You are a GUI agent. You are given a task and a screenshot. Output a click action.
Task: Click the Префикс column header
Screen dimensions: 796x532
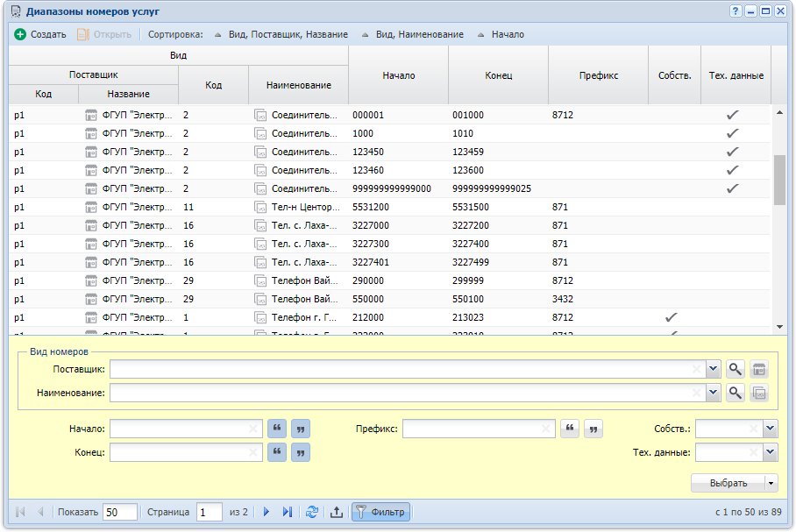pos(599,75)
